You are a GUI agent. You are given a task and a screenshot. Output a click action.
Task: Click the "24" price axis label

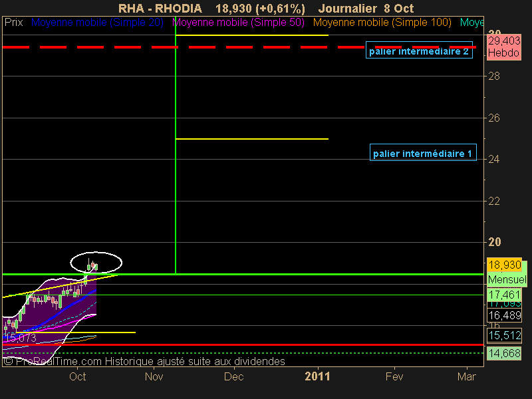point(494,159)
